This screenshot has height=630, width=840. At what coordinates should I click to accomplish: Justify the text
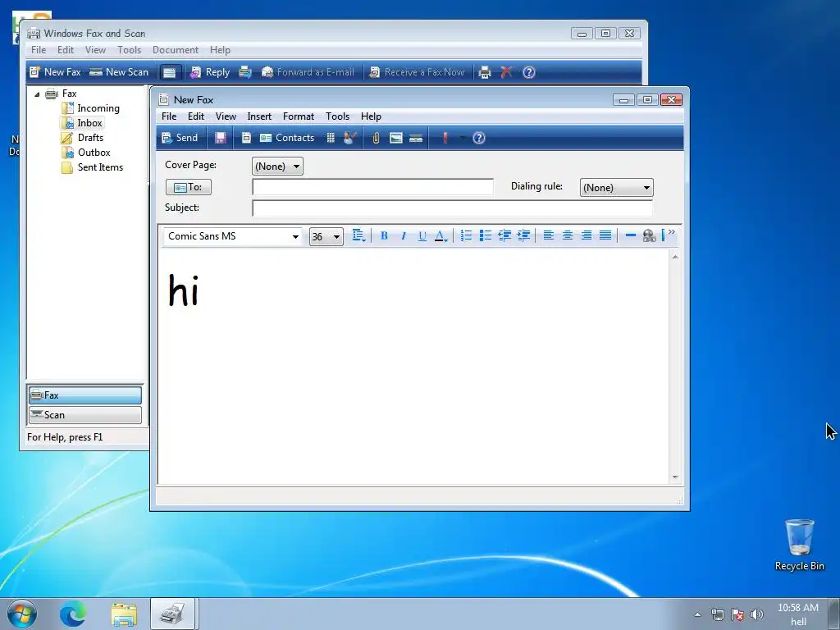coord(605,235)
